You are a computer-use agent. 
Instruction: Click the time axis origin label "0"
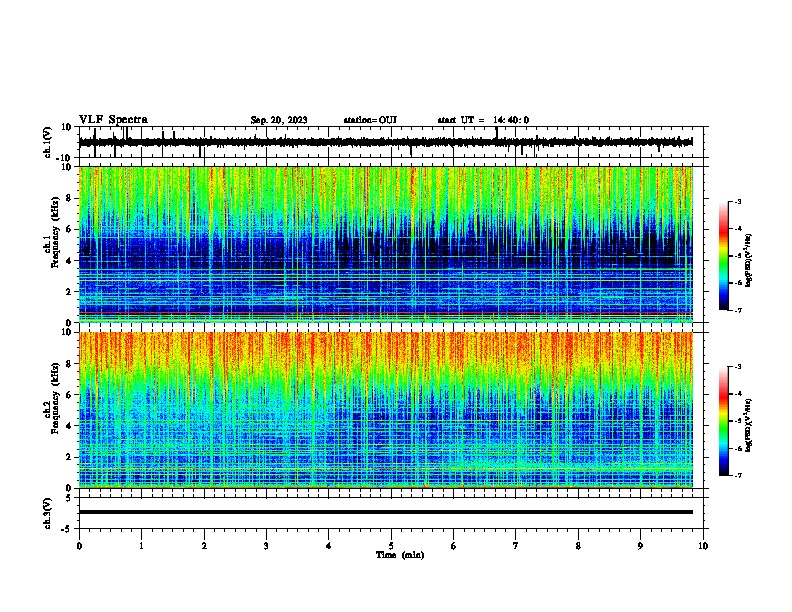click(x=79, y=546)
